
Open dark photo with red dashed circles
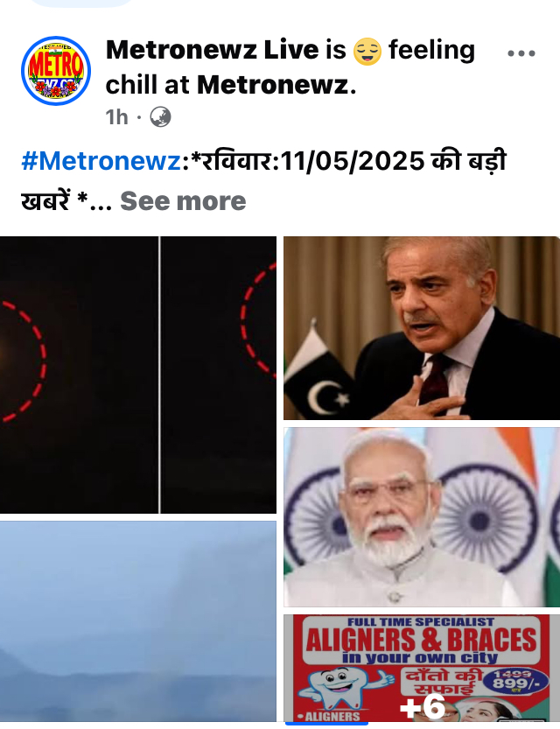click(x=138, y=375)
